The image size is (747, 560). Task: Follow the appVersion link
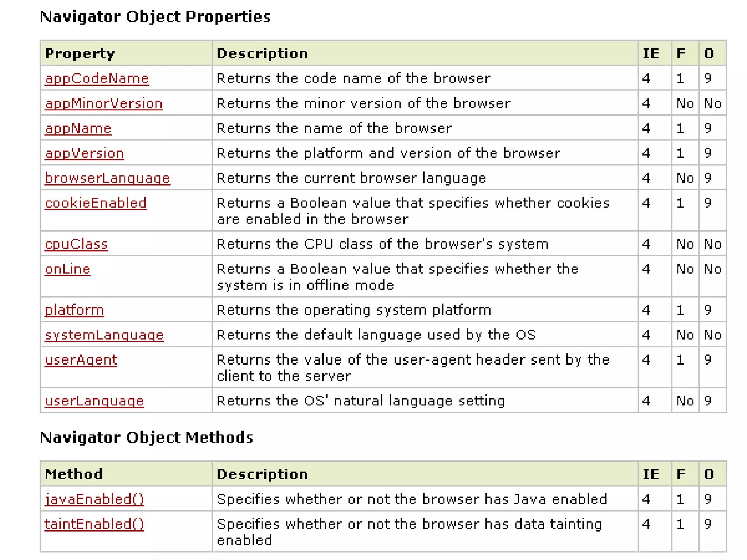click(x=84, y=153)
